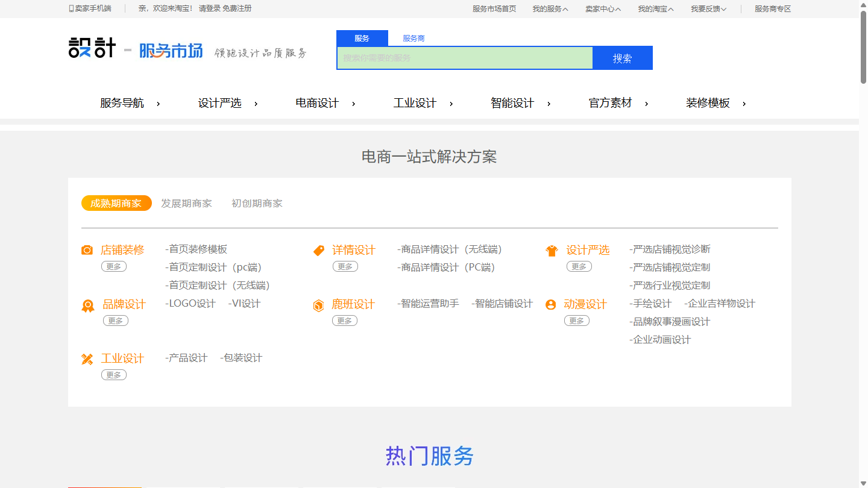Open the 服务商专区 link
The width and height of the screenshot is (868, 488).
(773, 9)
